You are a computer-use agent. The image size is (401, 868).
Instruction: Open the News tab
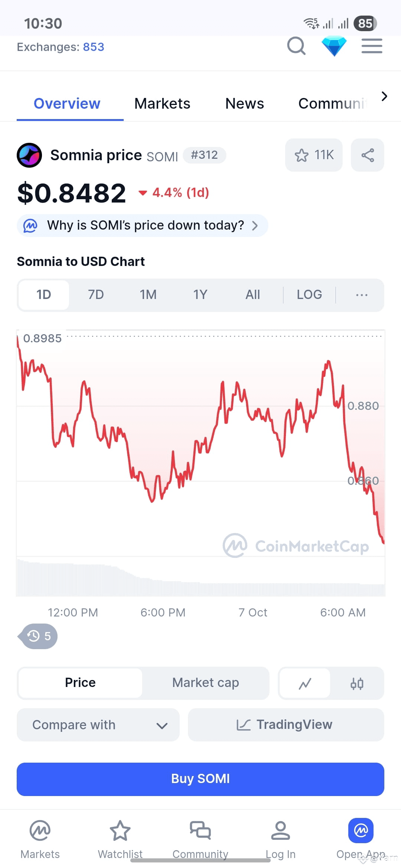coord(245,104)
